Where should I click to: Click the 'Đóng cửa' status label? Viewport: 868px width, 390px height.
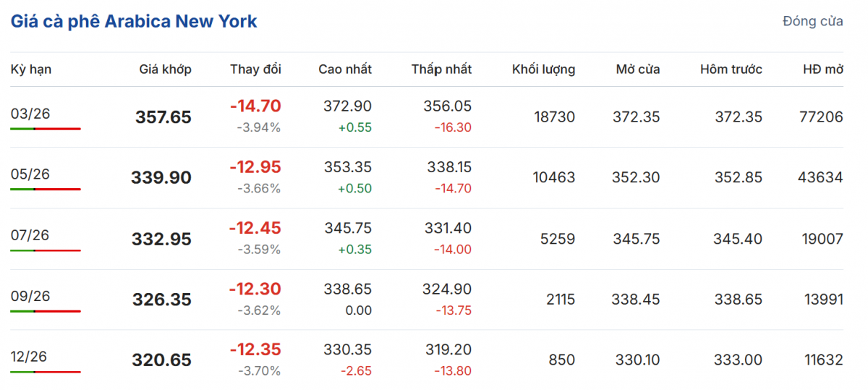pos(812,22)
